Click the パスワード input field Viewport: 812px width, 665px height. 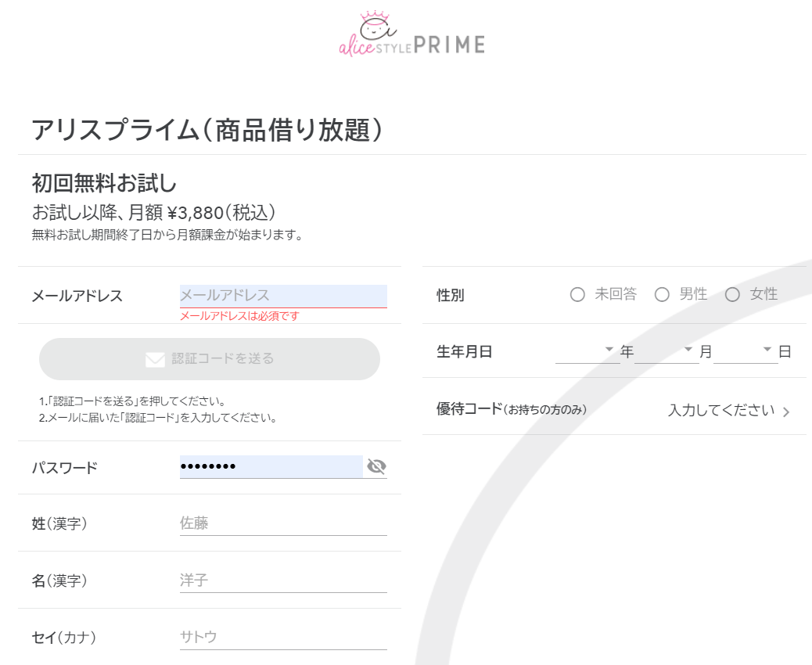(x=271, y=467)
